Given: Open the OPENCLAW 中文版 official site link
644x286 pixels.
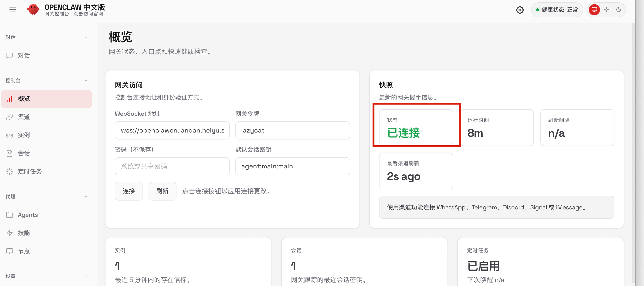Looking at the screenshot, I should pos(75,10).
